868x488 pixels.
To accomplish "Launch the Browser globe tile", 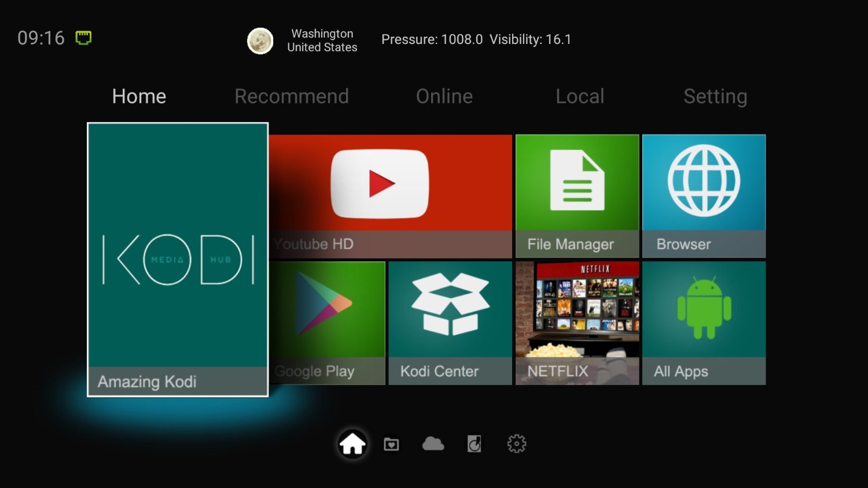I will pyautogui.click(x=704, y=196).
